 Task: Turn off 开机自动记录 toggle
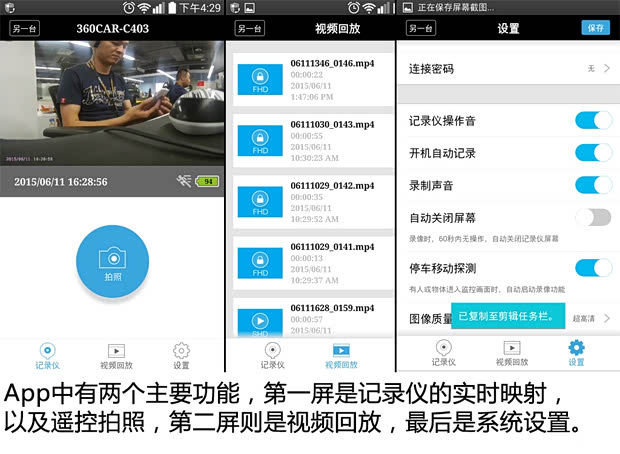(593, 153)
